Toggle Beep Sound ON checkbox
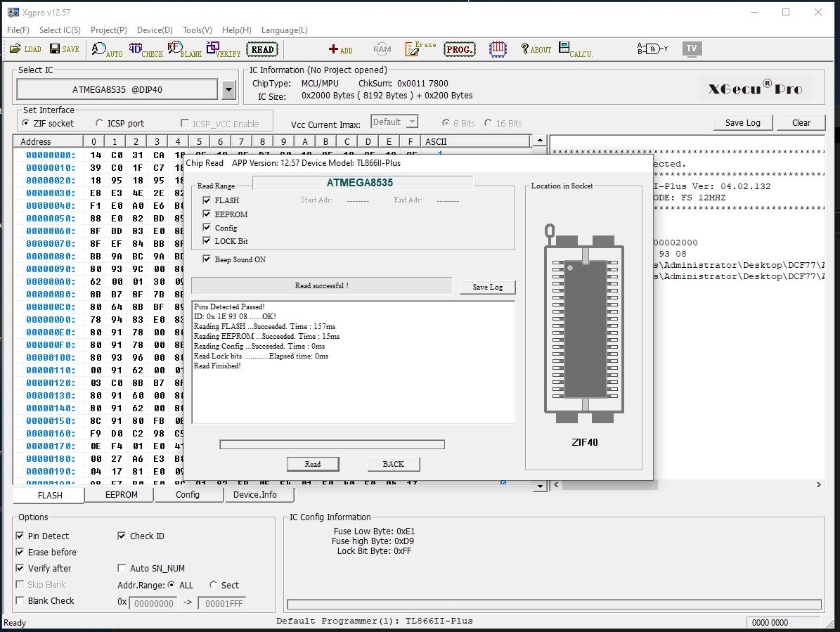840x632 pixels. (206, 259)
